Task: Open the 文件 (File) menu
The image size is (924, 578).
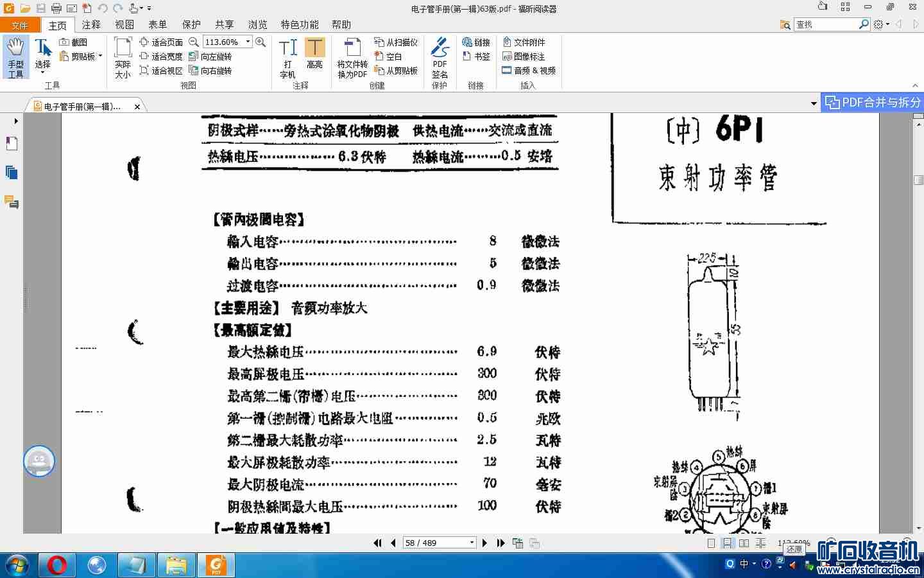Action: (20, 25)
